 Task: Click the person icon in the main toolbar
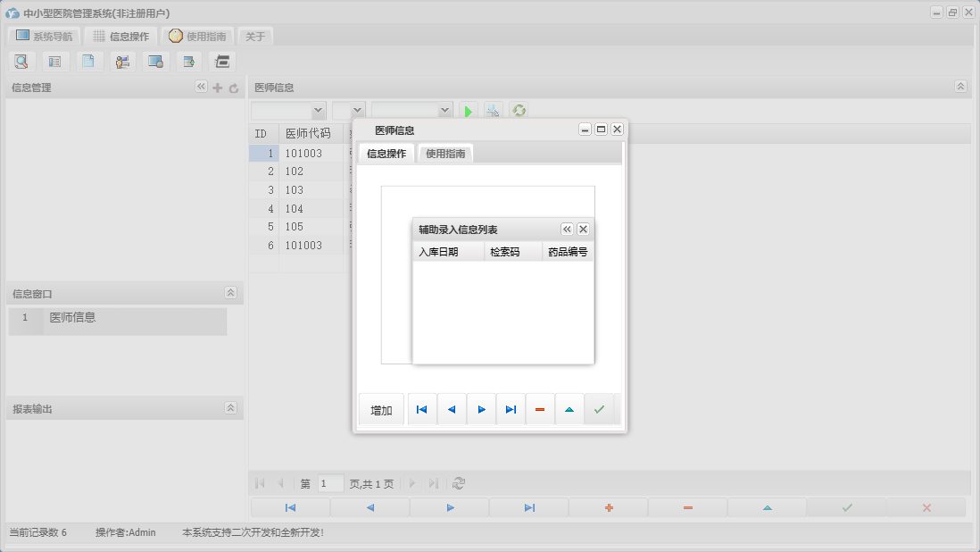122,62
